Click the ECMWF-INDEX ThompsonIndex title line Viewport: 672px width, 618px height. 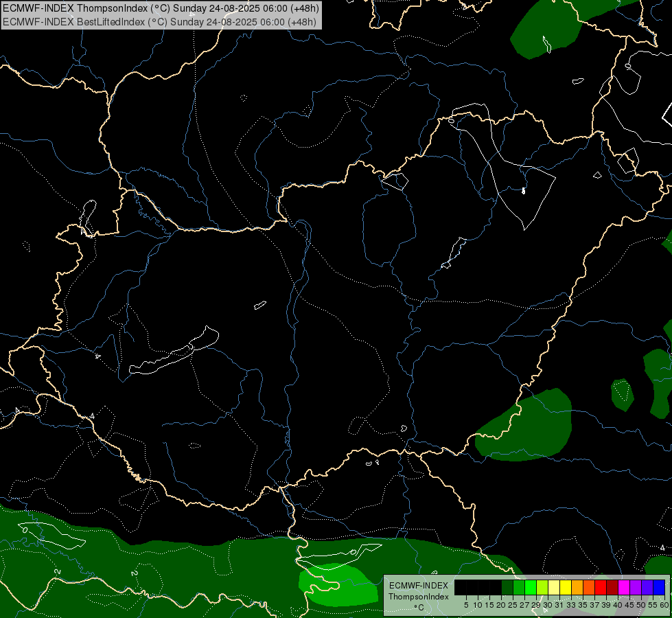tap(161, 8)
